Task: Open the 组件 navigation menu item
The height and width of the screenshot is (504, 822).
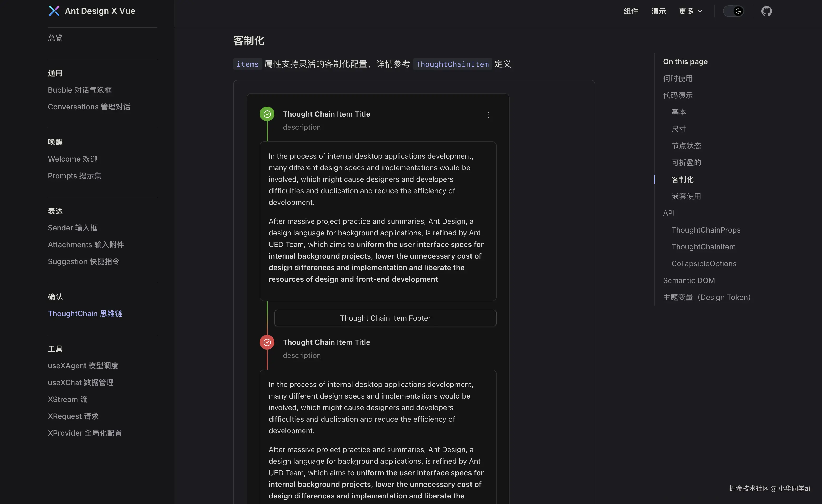Action: click(631, 11)
